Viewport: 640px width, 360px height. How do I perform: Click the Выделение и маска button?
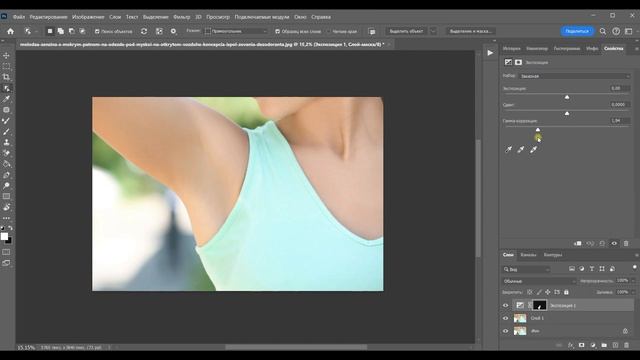click(471, 31)
